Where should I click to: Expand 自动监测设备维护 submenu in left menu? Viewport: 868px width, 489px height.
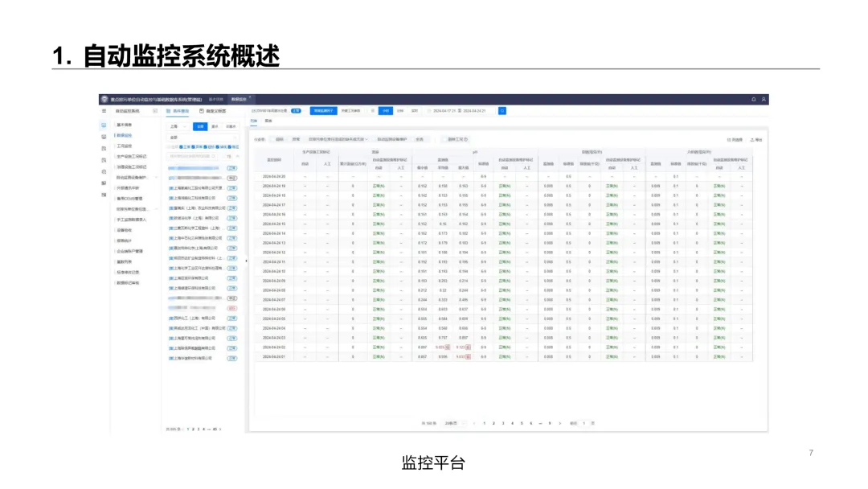point(156,177)
